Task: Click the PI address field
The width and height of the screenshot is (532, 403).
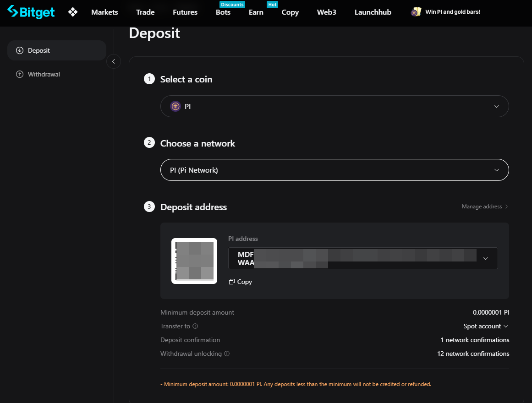Action: pyautogui.click(x=363, y=258)
